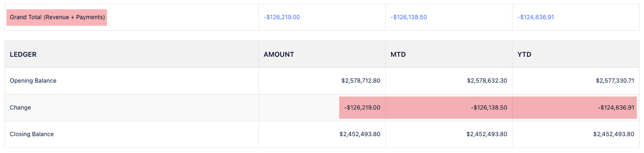644x153 pixels.
Task: Click the YTD column header
Action: coord(524,54)
